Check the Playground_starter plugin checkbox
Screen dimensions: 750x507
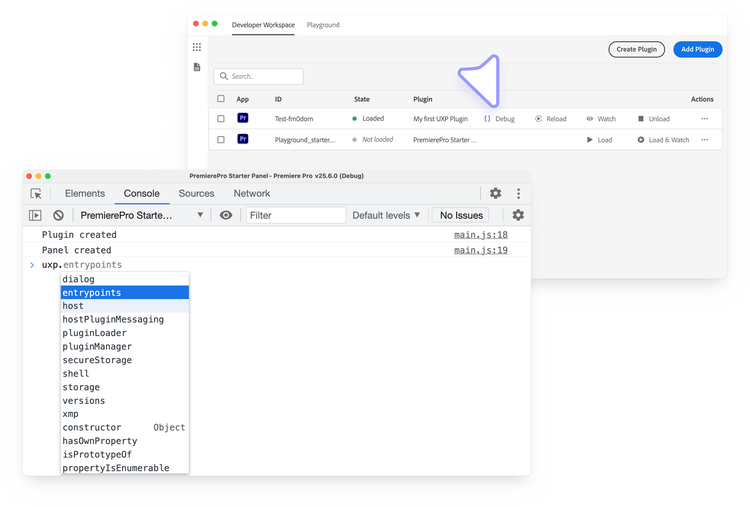221,140
